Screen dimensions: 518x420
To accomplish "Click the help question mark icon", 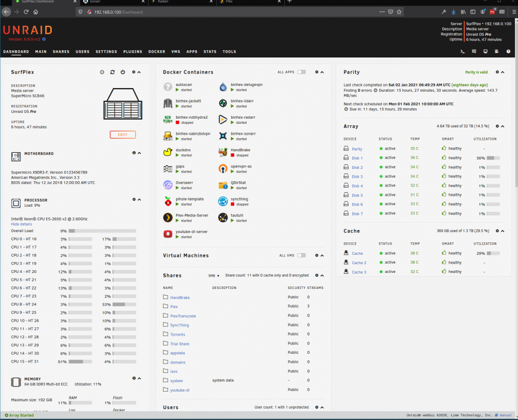I will [x=509, y=51].
